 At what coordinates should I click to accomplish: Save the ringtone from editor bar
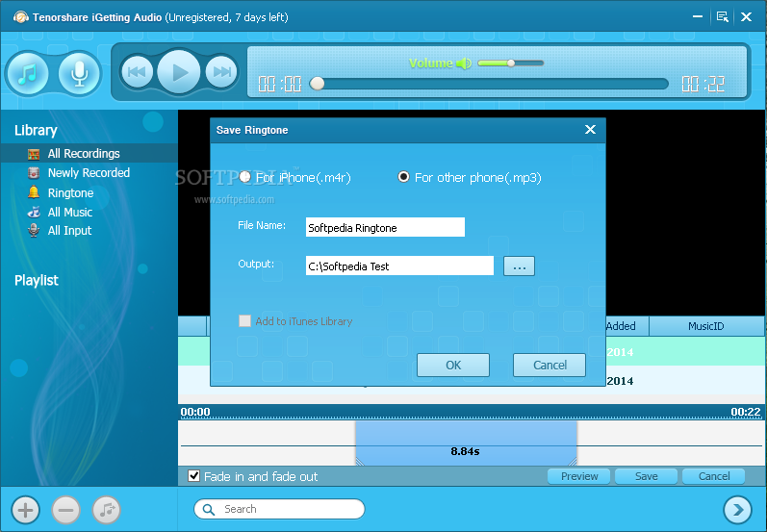coord(646,476)
